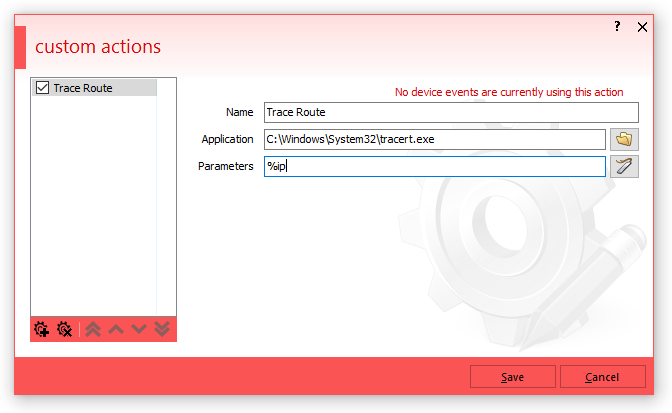Click the custom actions title header
Image resolution: width=672 pixels, height=413 pixels.
(x=98, y=47)
